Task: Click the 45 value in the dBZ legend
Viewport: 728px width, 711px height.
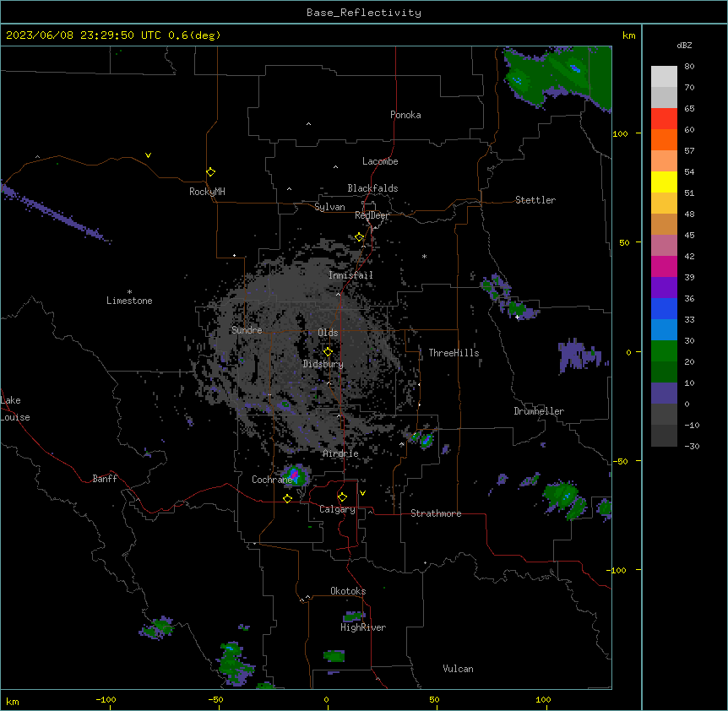Action: pos(689,236)
